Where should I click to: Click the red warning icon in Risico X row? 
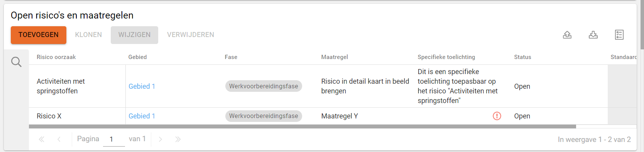pos(497,116)
